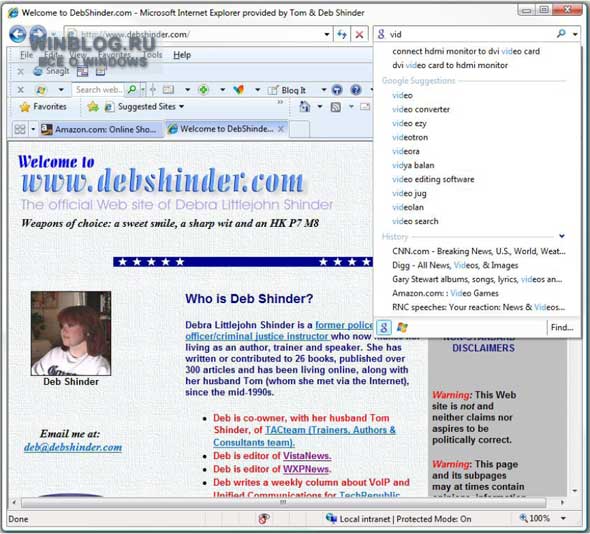Close the Windows Live toolbar with its X

pyautogui.click(x=21, y=90)
